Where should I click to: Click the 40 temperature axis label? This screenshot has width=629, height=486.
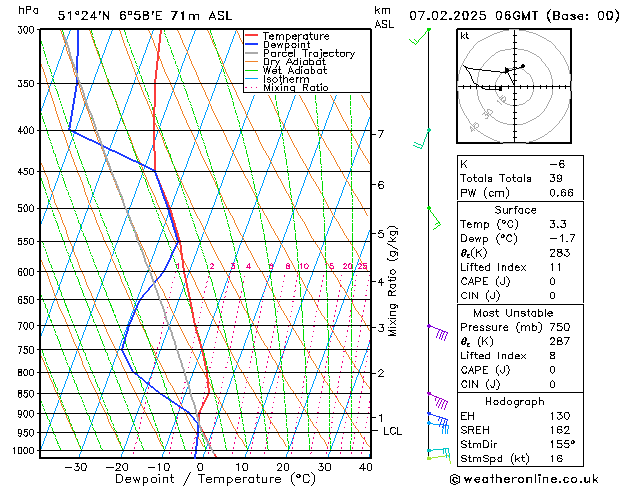click(366, 467)
